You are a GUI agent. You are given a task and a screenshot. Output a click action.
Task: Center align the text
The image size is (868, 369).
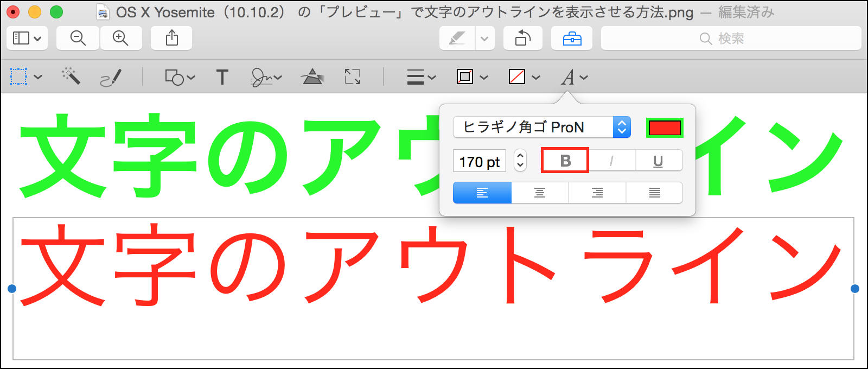pyautogui.click(x=540, y=193)
